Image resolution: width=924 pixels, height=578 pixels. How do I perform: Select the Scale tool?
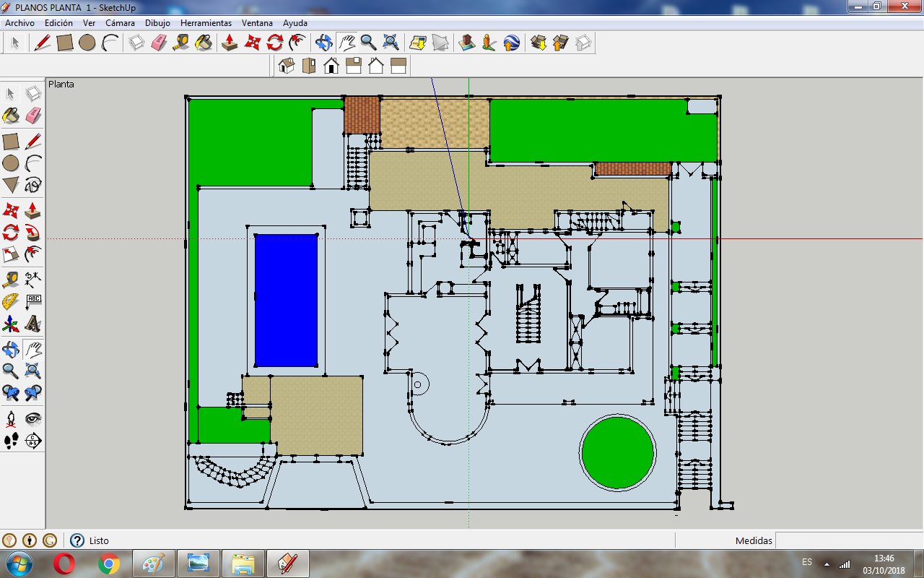(11, 254)
